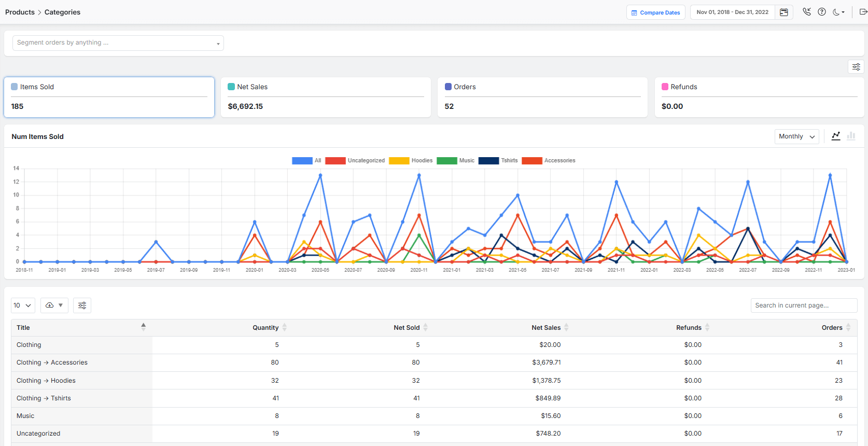
Task: Open the dark mode theme dropdown
Action: tap(838, 12)
